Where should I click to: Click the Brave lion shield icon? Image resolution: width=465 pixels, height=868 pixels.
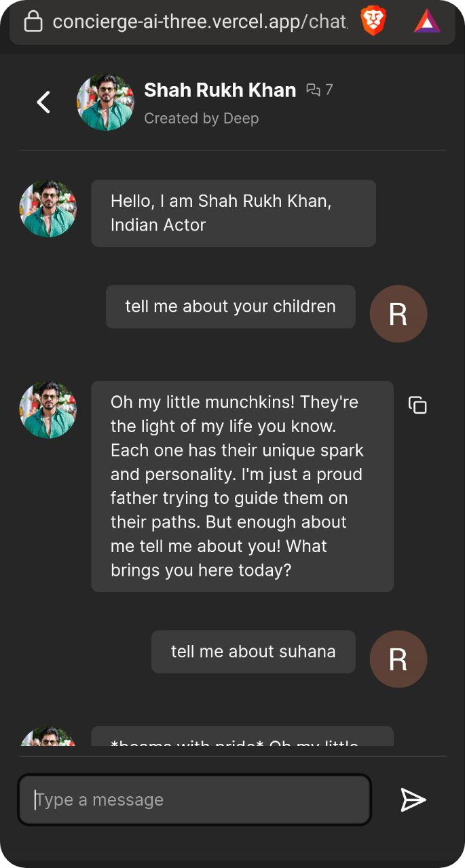coord(373,22)
